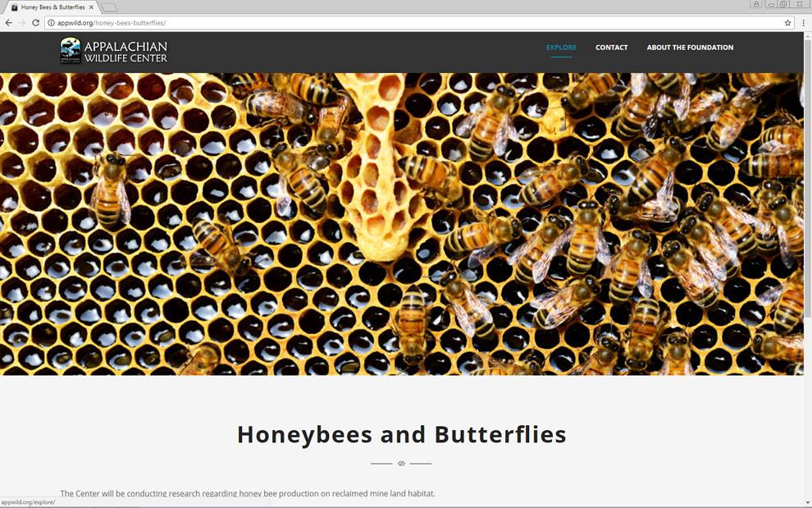Bookmark this page with the star icon
The height and width of the screenshot is (508, 812).
pos(787,23)
